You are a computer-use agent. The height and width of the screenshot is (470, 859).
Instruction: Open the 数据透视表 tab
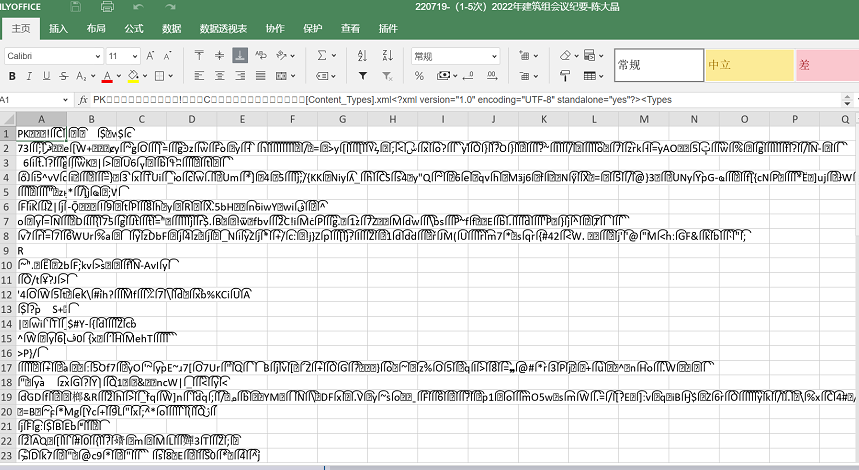click(x=223, y=29)
